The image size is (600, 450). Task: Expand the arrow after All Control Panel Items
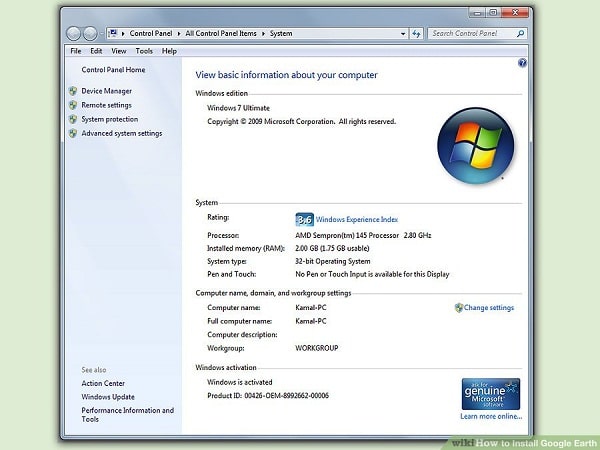[263, 34]
